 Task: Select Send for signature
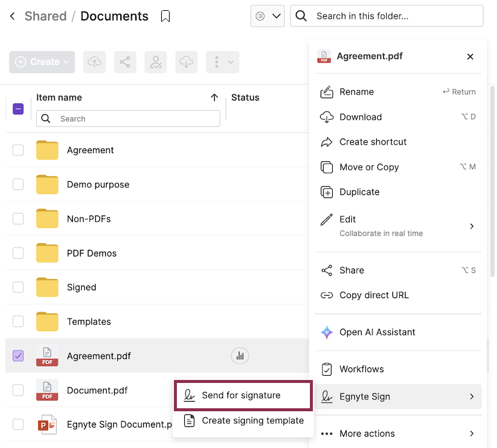242,396
